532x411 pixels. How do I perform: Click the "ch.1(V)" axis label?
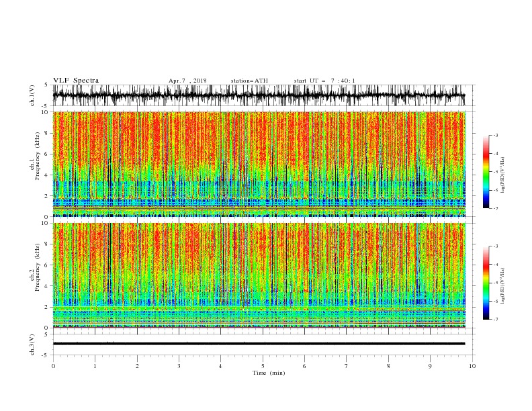(32, 95)
